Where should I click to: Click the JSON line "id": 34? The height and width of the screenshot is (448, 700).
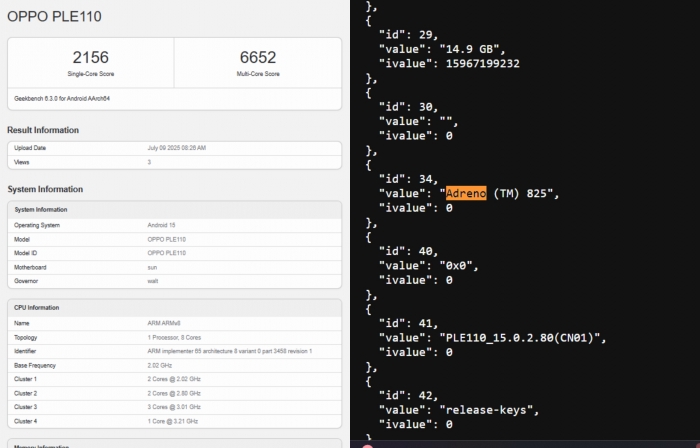[x=408, y=179]
